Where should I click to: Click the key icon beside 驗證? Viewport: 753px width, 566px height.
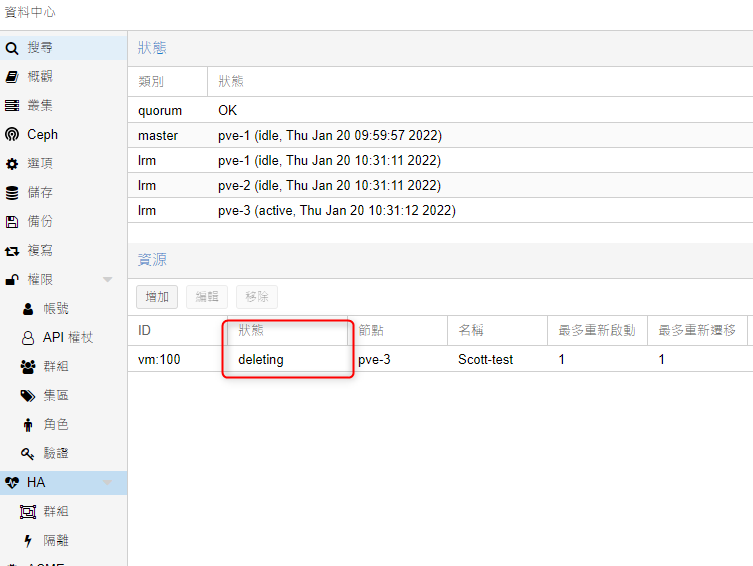[27, 454]
